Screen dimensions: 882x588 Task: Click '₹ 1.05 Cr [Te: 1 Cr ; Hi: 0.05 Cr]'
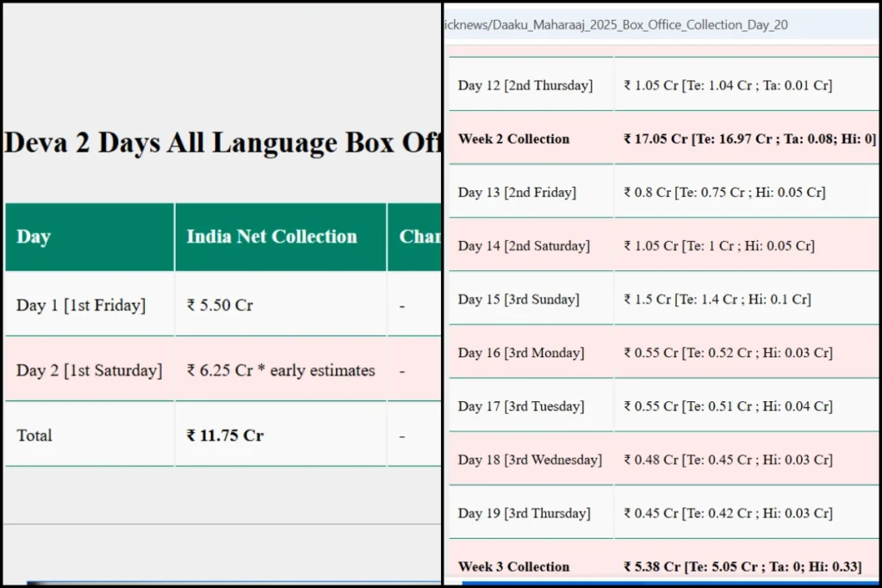(719, 245)
